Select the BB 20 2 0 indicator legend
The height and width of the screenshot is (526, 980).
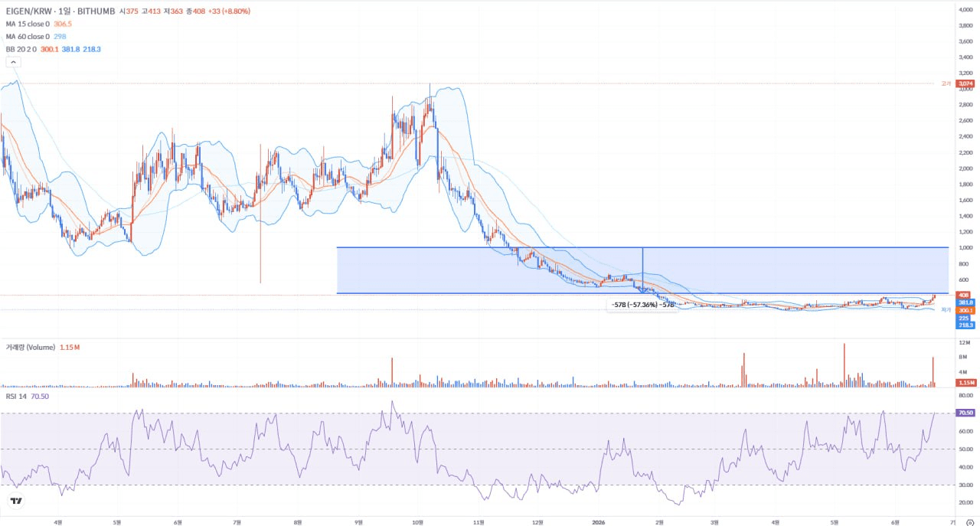click(x=53, y=49)
